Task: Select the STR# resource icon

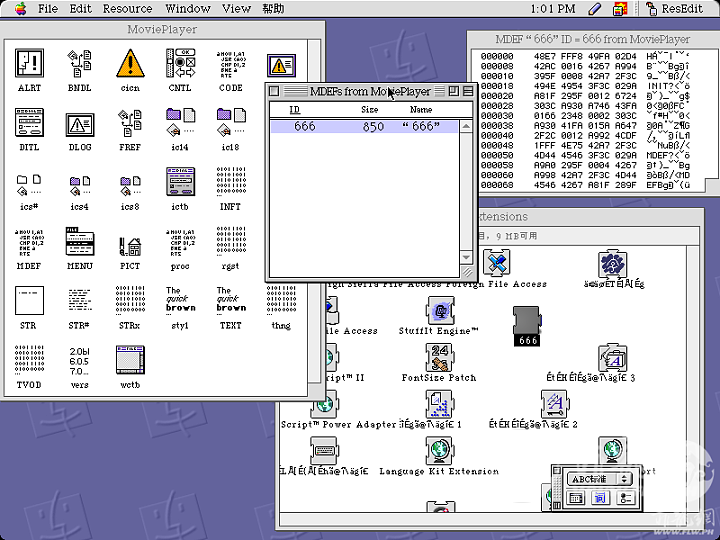Action: click(80, 301)
